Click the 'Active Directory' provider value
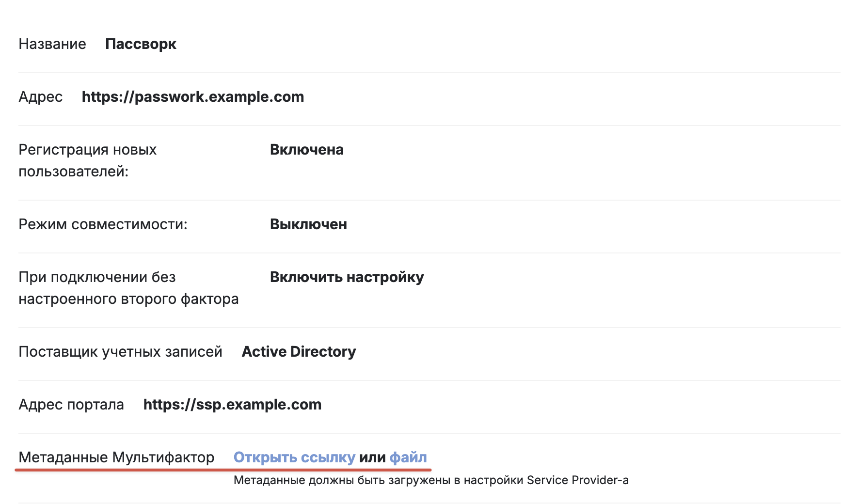The height and width of the screenshot is (504, 858). coord(299,352)
